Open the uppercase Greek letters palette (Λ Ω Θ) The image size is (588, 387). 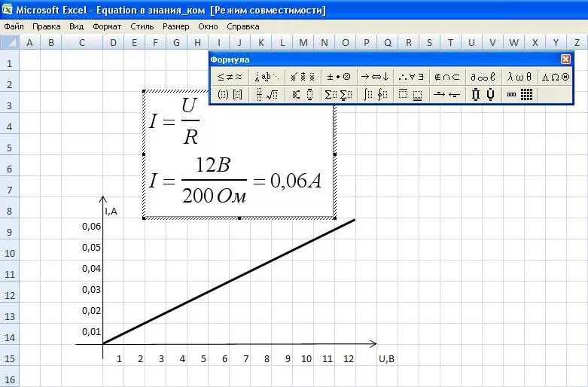click(x=555, y=77)
